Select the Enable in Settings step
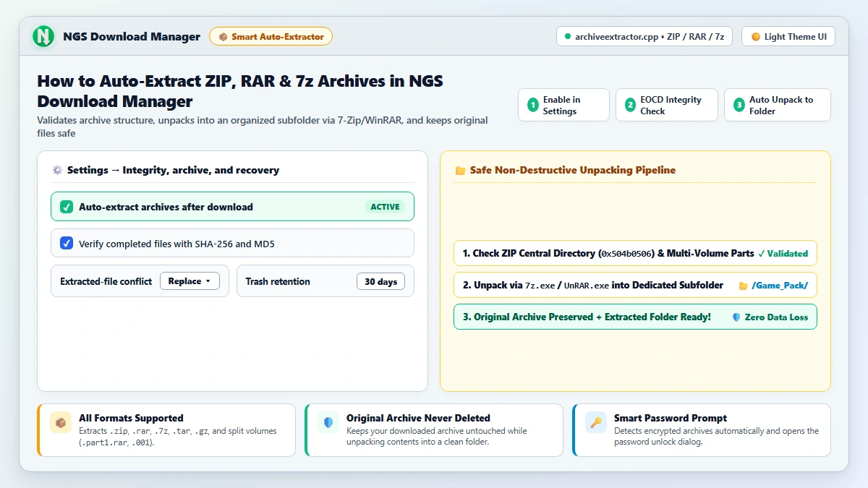Image resolution: width=868 pixels, height=488 pixels. coord(564,105)
